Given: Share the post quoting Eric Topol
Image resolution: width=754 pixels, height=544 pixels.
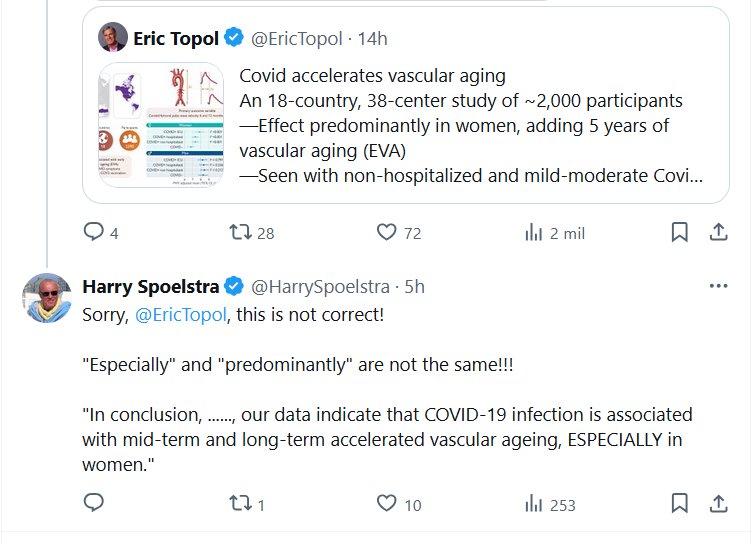Looking at the screenshot, I should click(717, 233).
